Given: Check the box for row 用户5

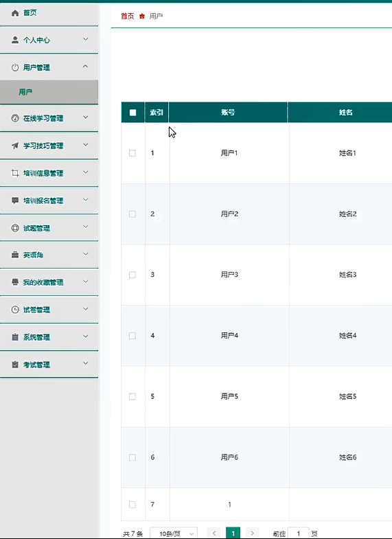Looking at the screenshot, I should (x=132, y=396).
